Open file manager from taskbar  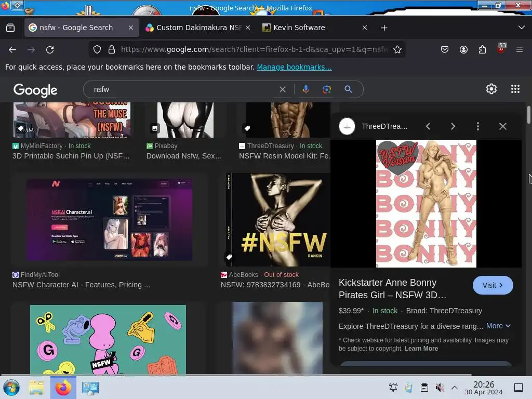36,388
